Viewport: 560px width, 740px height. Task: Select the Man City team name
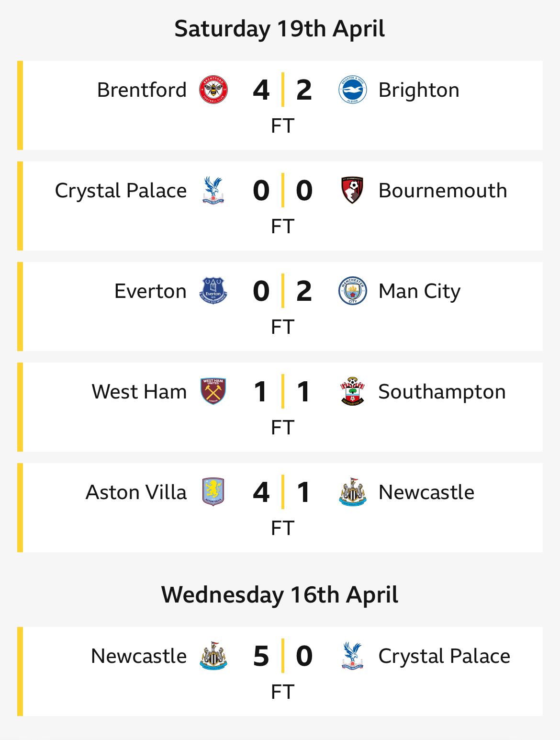419,292
